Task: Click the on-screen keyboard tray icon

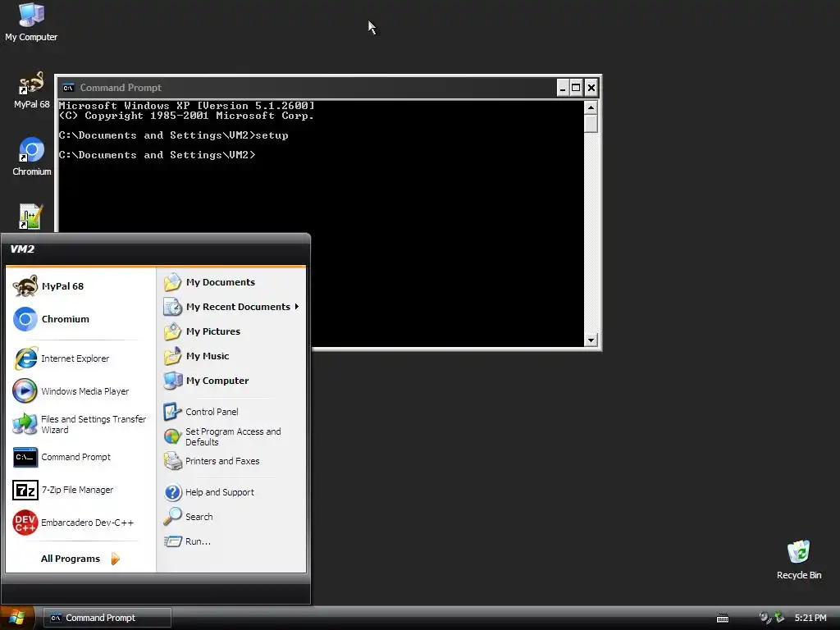Action: 722,619
